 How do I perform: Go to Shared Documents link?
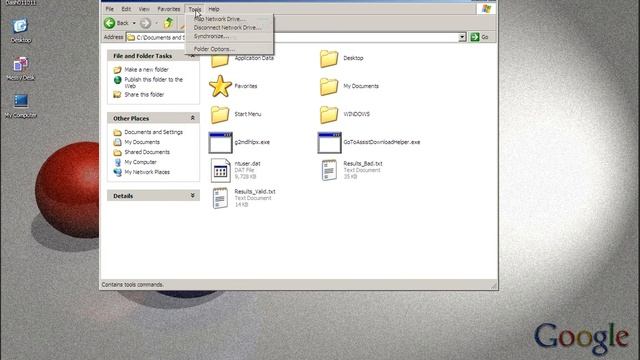tap(147, 152)
